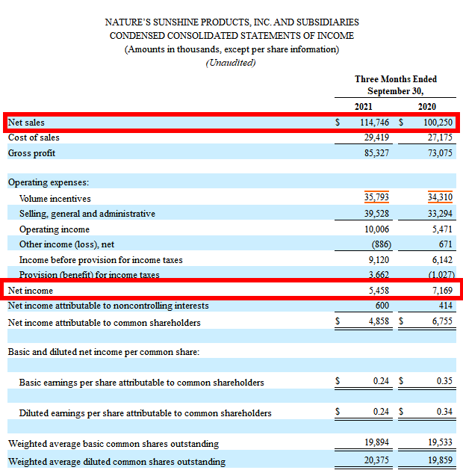Select diluted shares value 19,859
The width and height of the screenshot is (463, 476).
point(440,460)
